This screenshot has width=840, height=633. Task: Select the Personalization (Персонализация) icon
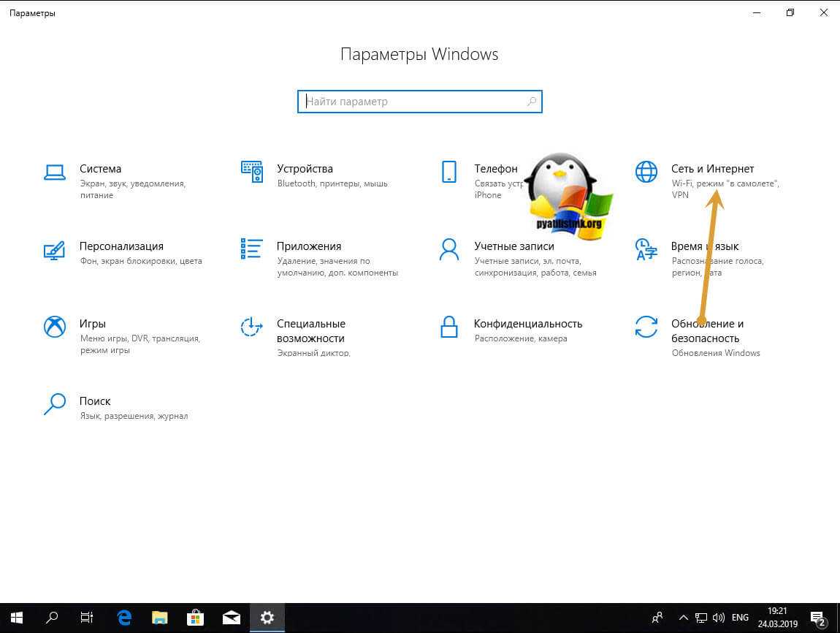pyautogui.click(x=55, y=249)
